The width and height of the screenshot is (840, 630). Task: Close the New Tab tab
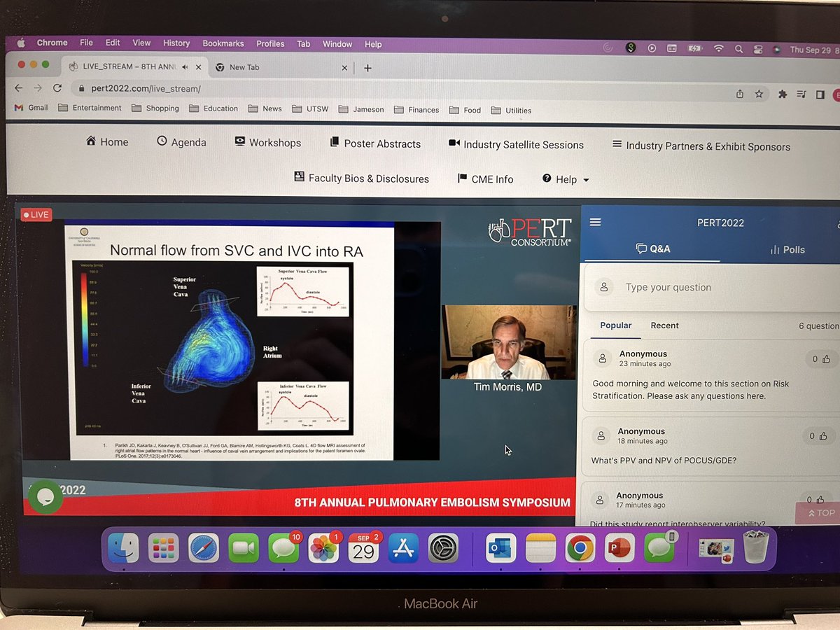click(344, 68)
